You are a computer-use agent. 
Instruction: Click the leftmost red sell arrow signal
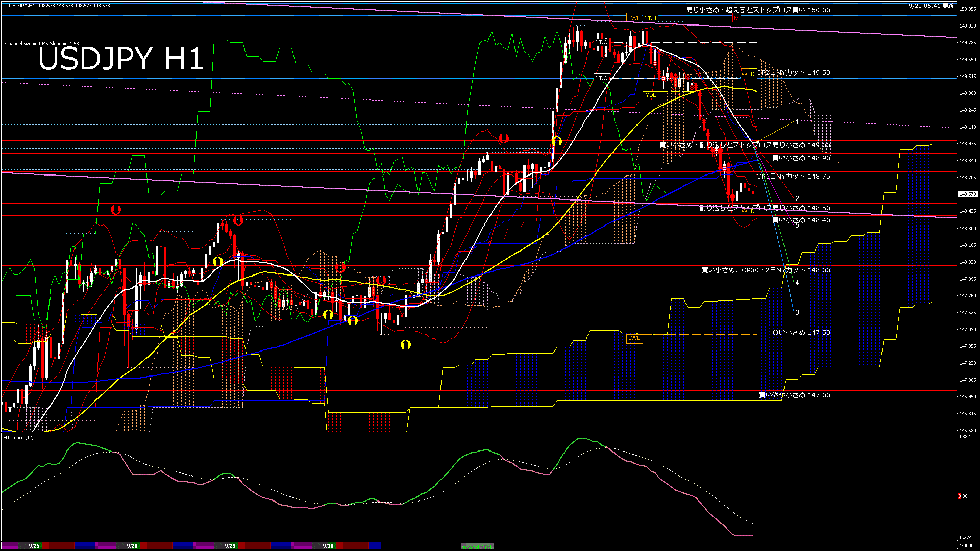coord(116,210)
